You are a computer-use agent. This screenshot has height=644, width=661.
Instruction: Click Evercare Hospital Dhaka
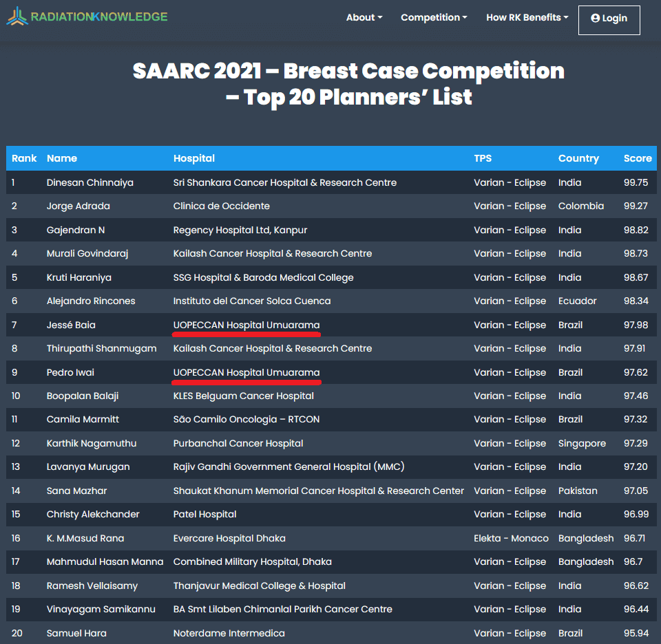coord(229,539)
